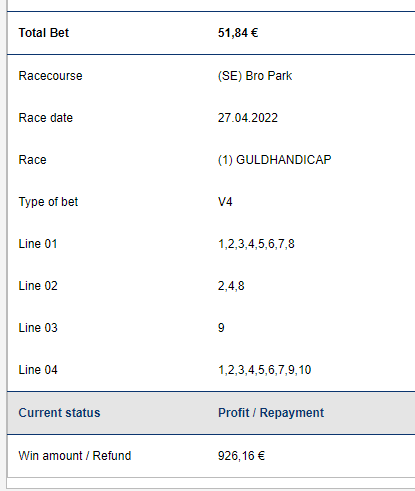Viewport: 415px width, 491px height.
Task: Select the 926,16 € win amount
Action: (x=241, y=456)
